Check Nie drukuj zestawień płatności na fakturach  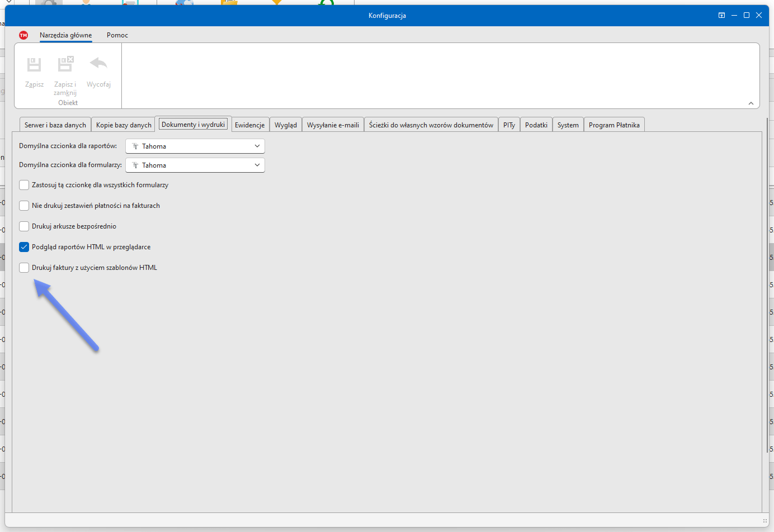24,206
